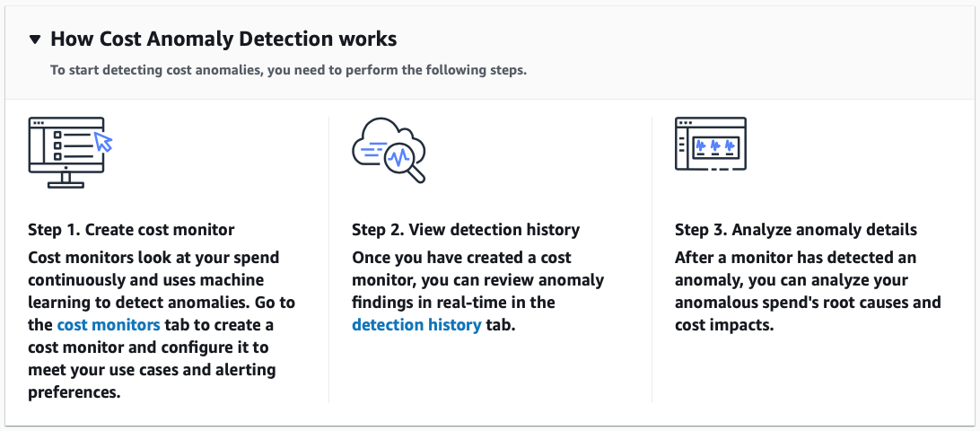
Task: Click the How Cost Anomaly Detection works heading
Action: click(x=223, y=40)
